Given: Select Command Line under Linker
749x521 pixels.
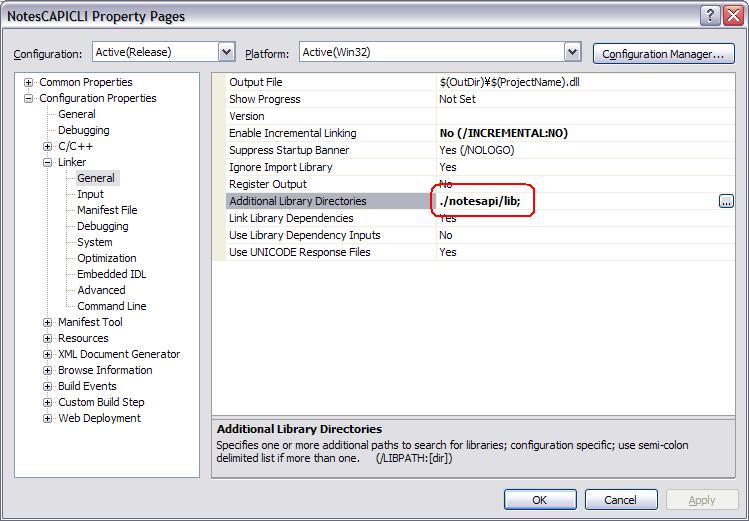Looking at the screenshot, I should pos(112,306).
